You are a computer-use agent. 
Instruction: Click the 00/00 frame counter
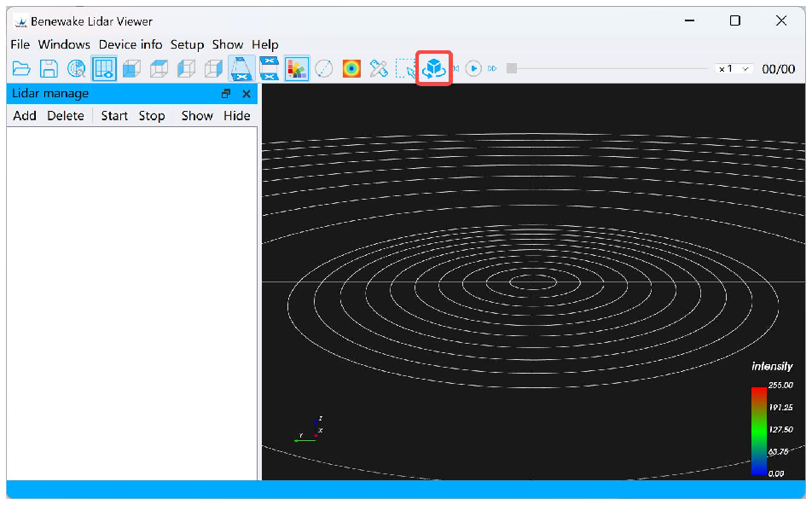pos(779,69)
